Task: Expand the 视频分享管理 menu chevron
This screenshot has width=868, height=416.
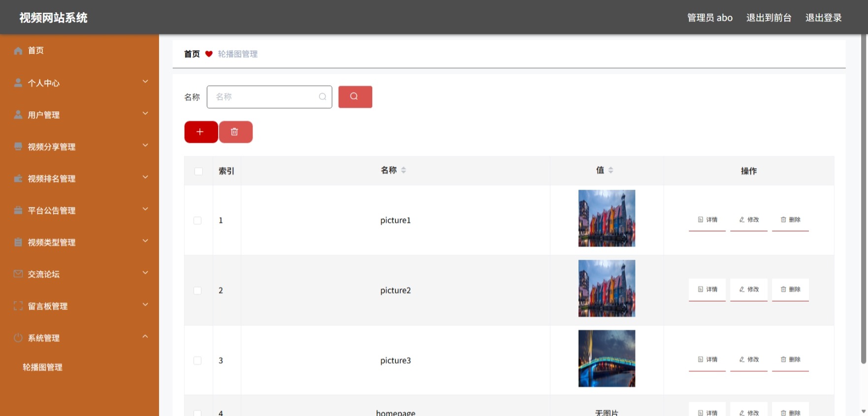Action: pyautogui.click(x=145, y=145)
